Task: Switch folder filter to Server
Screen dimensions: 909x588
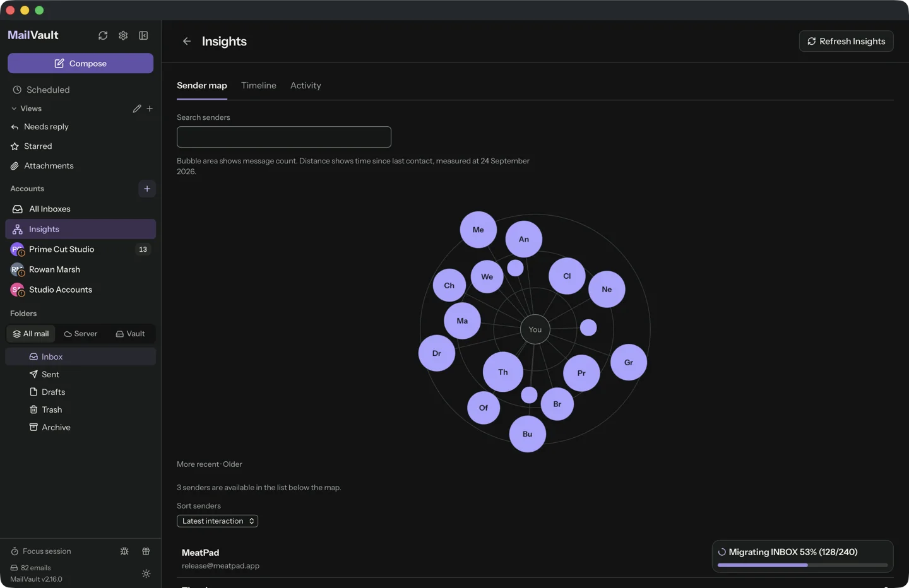Action: tap(81, 334)
